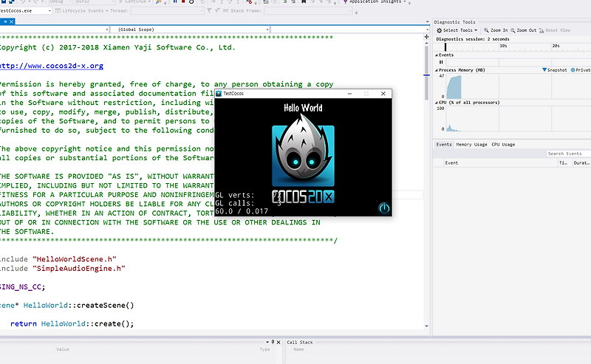Click the Cocos2d-x logo sprite

(303, 158)
